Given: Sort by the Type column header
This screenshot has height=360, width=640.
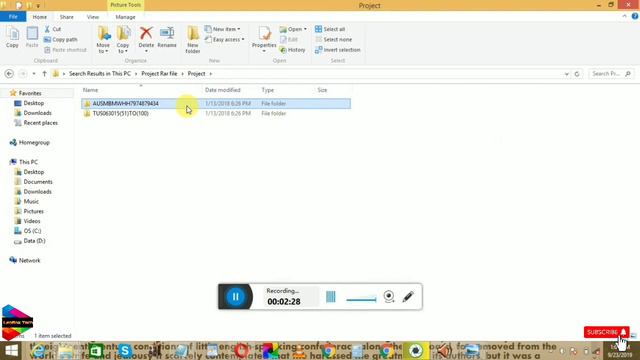Looking at the screenshot, I should coord(287,90).
